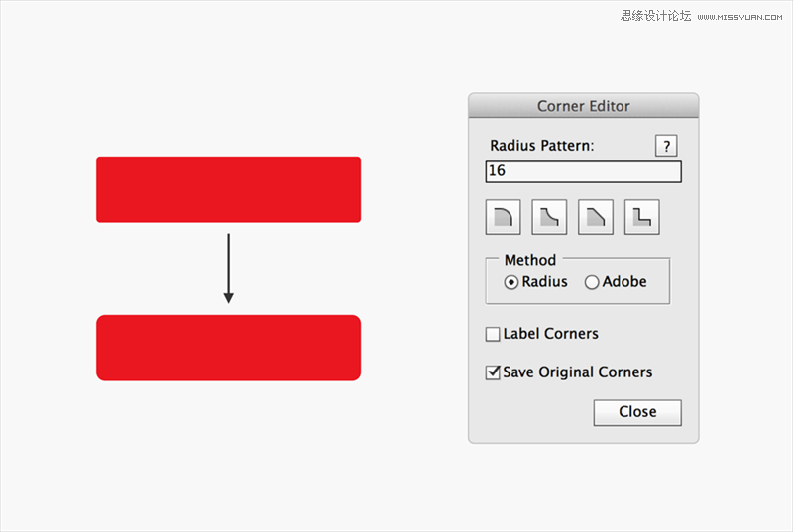
Task: Open the www.missyuan.com watermark link
Action: (x=739, y=17)
